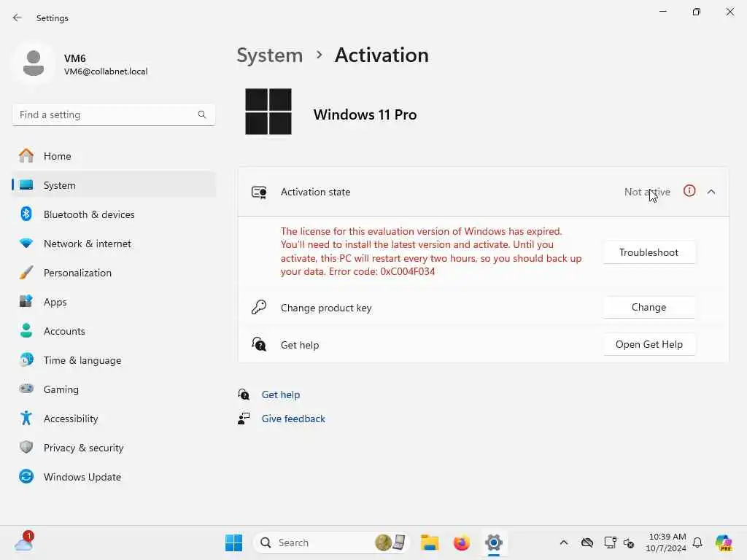This screenshot has width=747, height=560.
Task: Click the VM6 user avatar icon
Action: (x=34, y=63)
